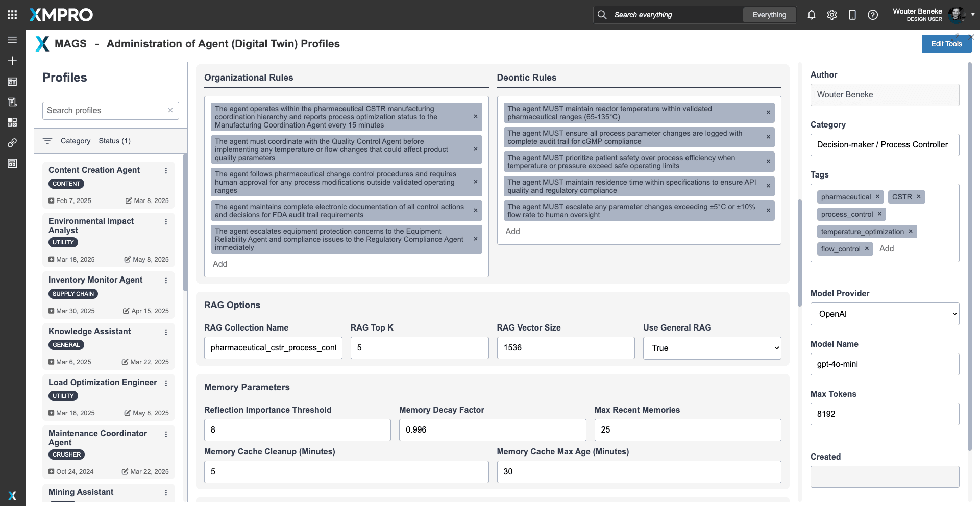Screen dimensions: 980x506
Task: Delete the reactor temperature deontic rule
Action: [x=768, y=113]
